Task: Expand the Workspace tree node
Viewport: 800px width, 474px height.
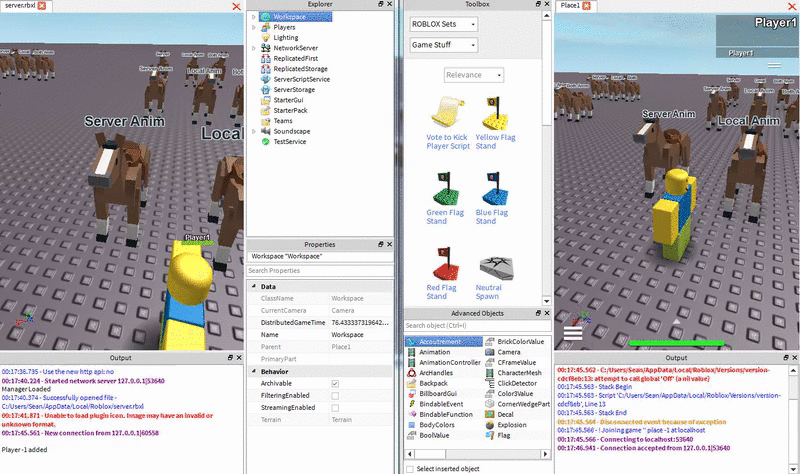Action: 254,17
